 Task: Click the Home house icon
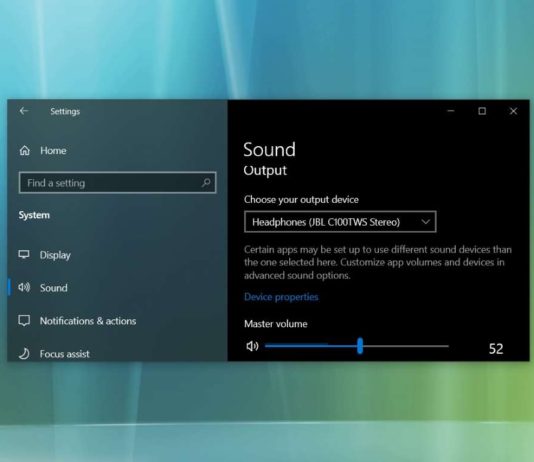click(25, 150)
